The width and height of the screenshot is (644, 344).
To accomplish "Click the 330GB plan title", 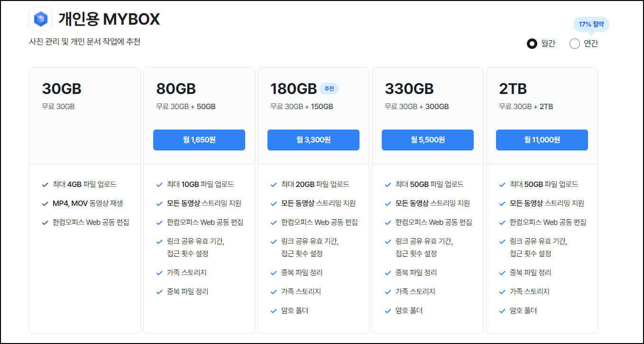I will coord(409,89).
